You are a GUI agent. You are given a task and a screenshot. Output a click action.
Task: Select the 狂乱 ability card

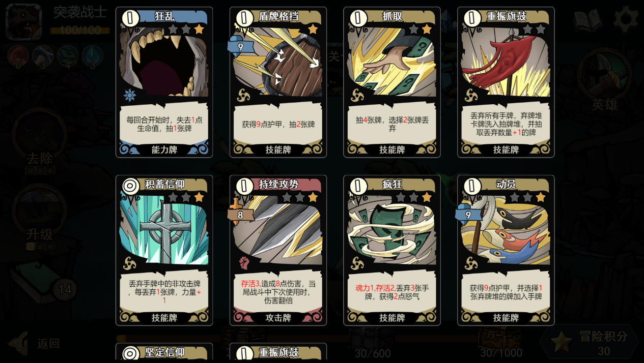pos(164,82)
